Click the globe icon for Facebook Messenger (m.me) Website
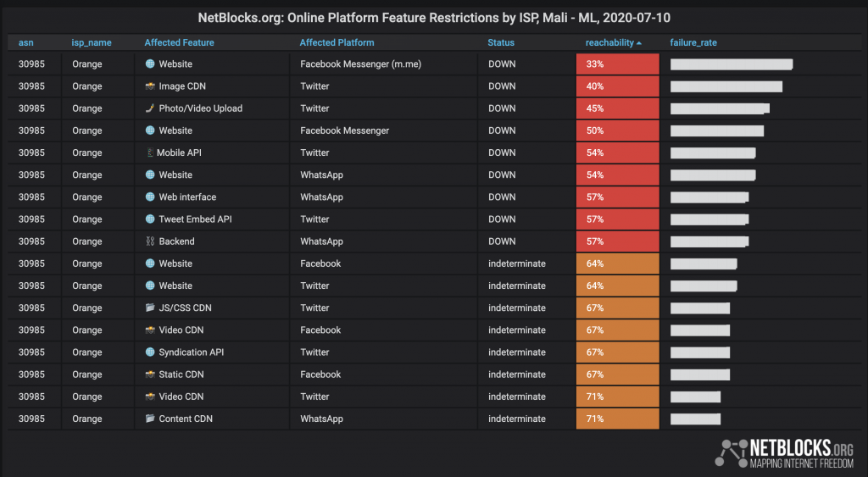The width and height of the screenshot is (868, 477). 150,64
